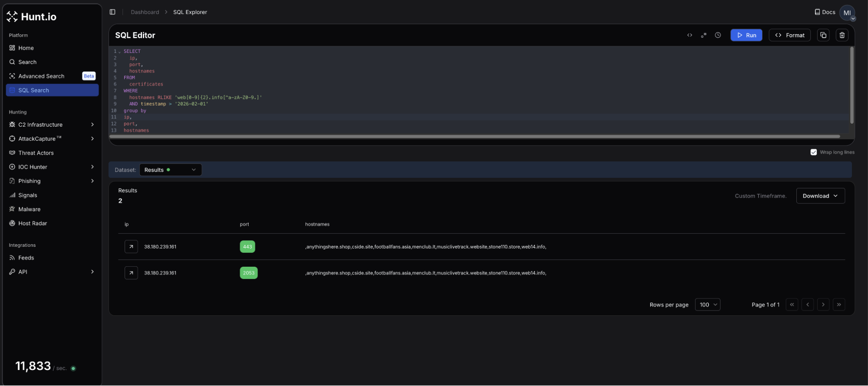868x386 pixels.
Task: Collapse the sidebar using panel icon
Action: [112, 12]
